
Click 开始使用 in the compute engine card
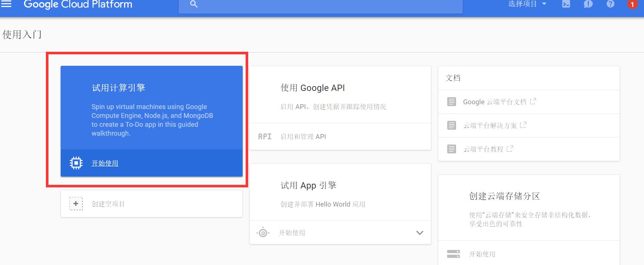105,163
